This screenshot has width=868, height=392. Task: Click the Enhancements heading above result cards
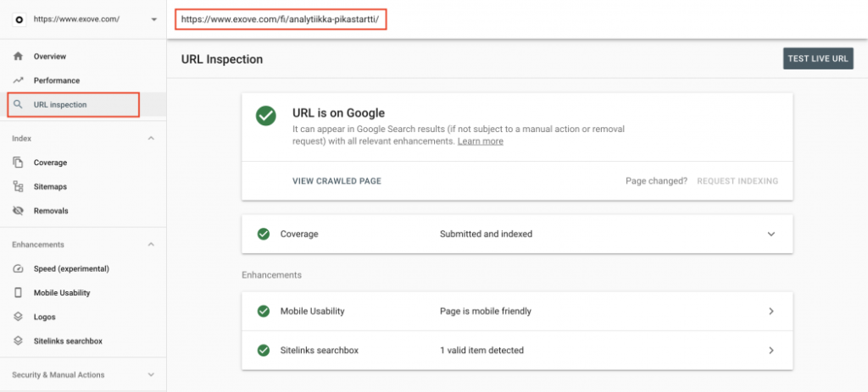click(x=272, y=275)
